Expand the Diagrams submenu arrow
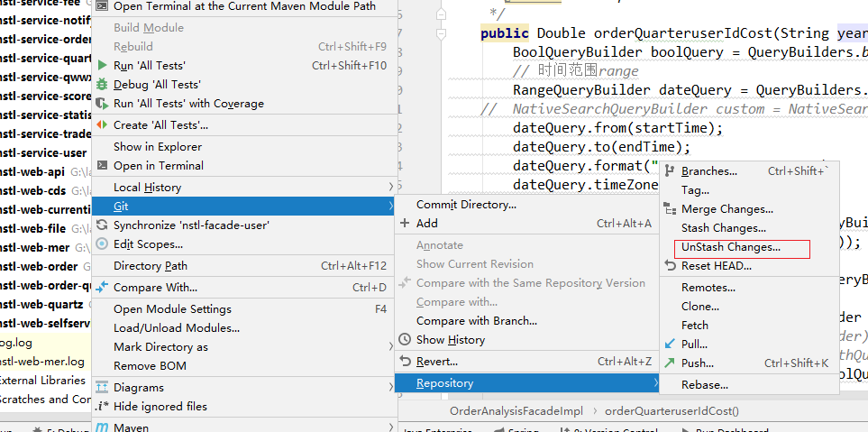868x432 pixels. 391,387
